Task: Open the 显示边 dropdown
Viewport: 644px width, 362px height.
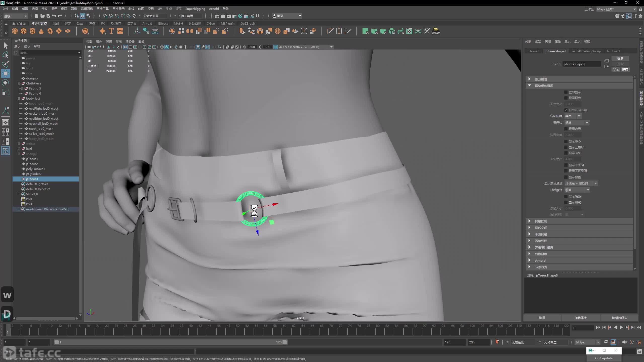Action: pos(577,123)
